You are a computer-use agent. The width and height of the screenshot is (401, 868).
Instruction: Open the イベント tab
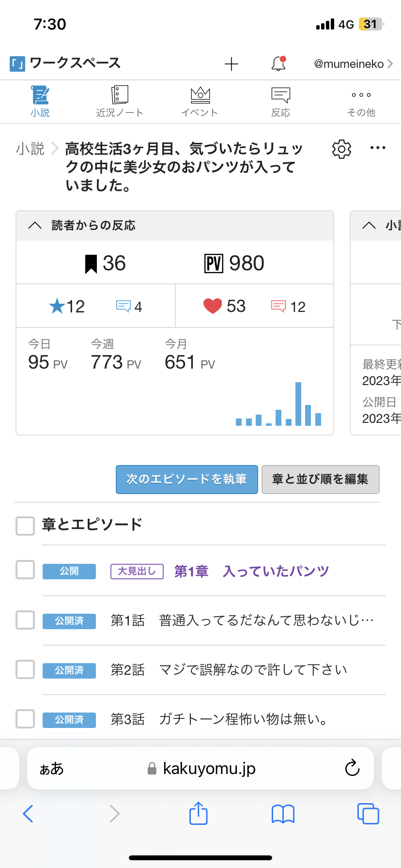point(200,102)
